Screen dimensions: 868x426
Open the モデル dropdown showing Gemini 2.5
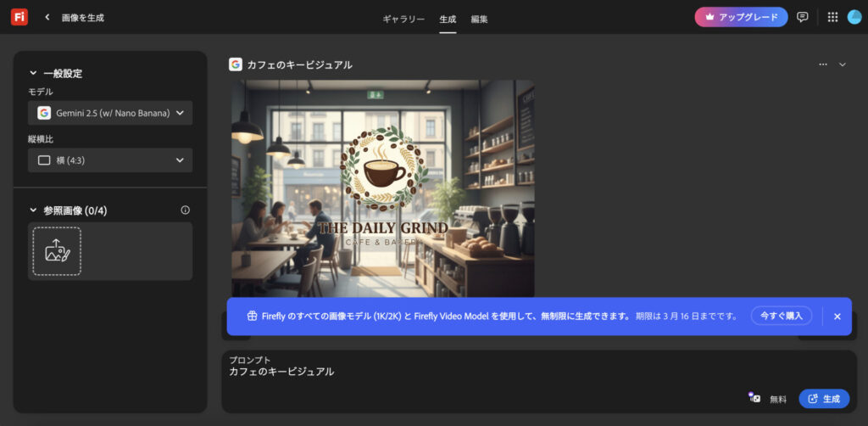(x=110, y=113)
